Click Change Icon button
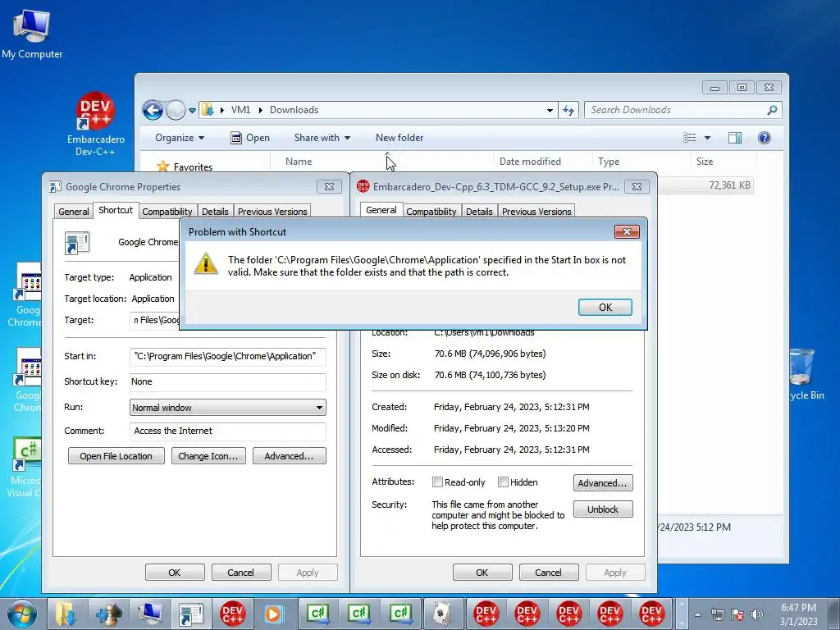Screen dimensions: 840x630 click(x=208, y=456)
